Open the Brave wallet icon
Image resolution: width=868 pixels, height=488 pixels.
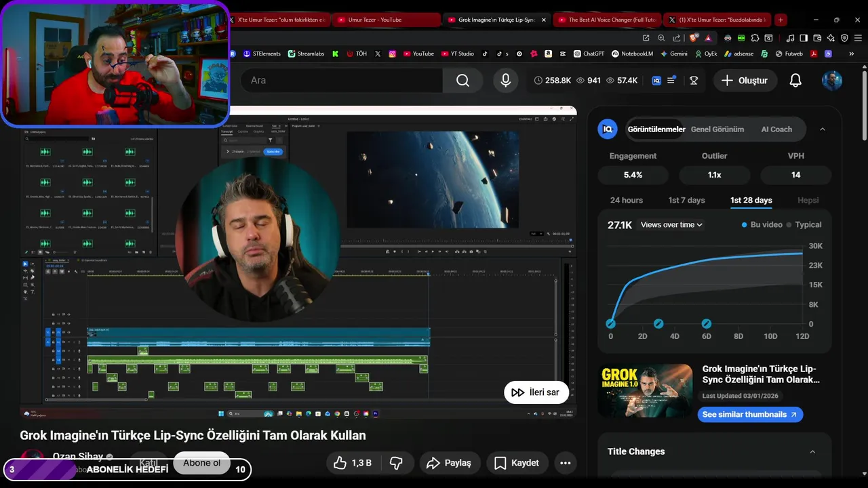point(818,38)
